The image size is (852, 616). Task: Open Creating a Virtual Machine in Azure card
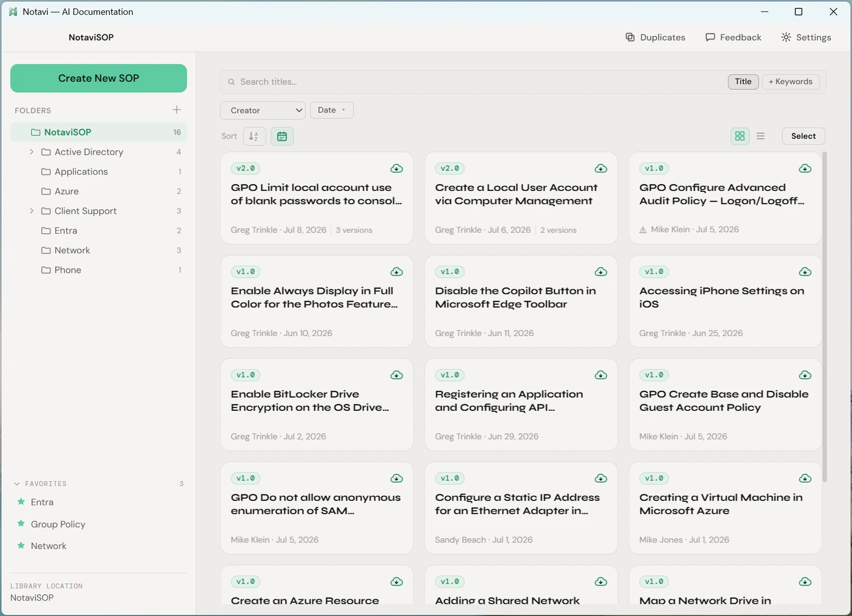pos(725,508)
